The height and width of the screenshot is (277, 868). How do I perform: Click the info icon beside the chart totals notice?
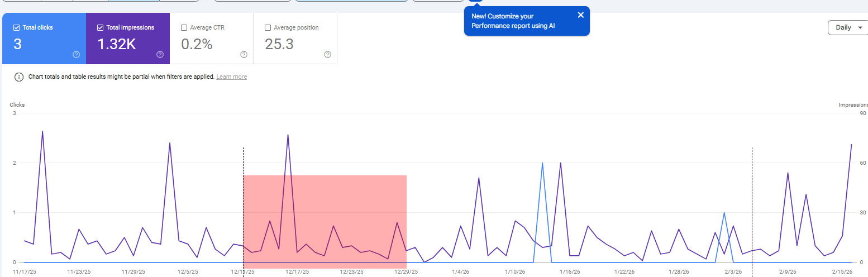19,77
